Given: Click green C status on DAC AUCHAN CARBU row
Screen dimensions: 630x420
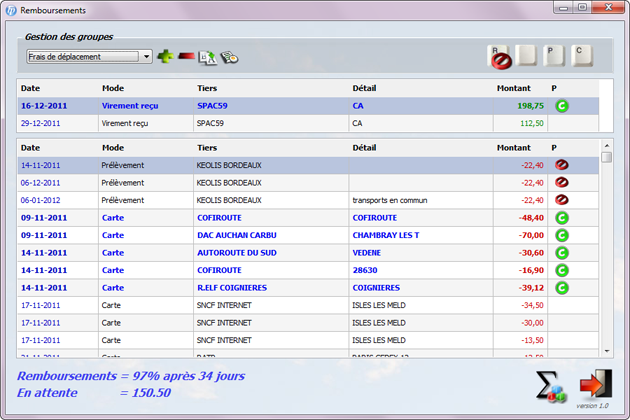Looking at the screenshot, I should click(562, 235).
